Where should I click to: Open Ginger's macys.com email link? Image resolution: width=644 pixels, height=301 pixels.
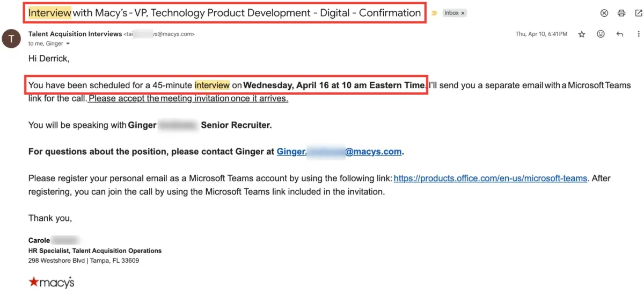(339, 152)
